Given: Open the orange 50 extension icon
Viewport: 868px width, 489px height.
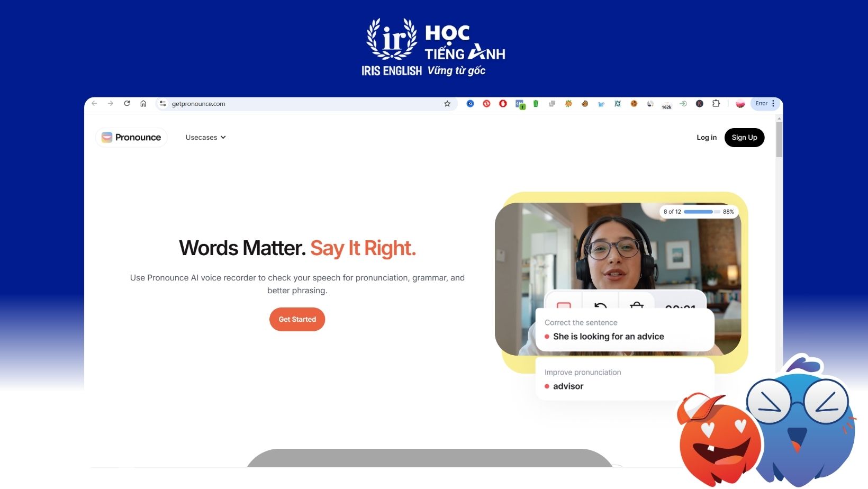Looking at the screenshot, I should [x=568, y=104].
